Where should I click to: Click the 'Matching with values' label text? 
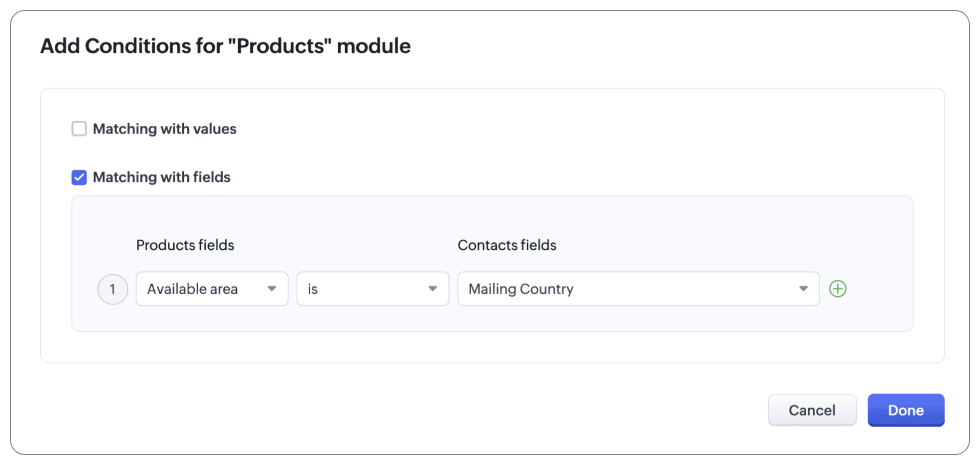(x=164, y=128)
